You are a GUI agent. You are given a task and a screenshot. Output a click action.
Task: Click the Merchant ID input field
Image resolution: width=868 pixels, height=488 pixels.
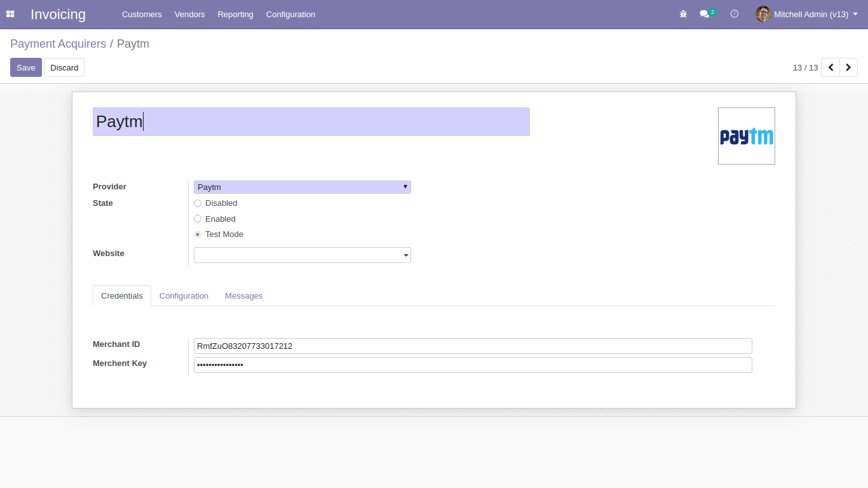[473, 346]
